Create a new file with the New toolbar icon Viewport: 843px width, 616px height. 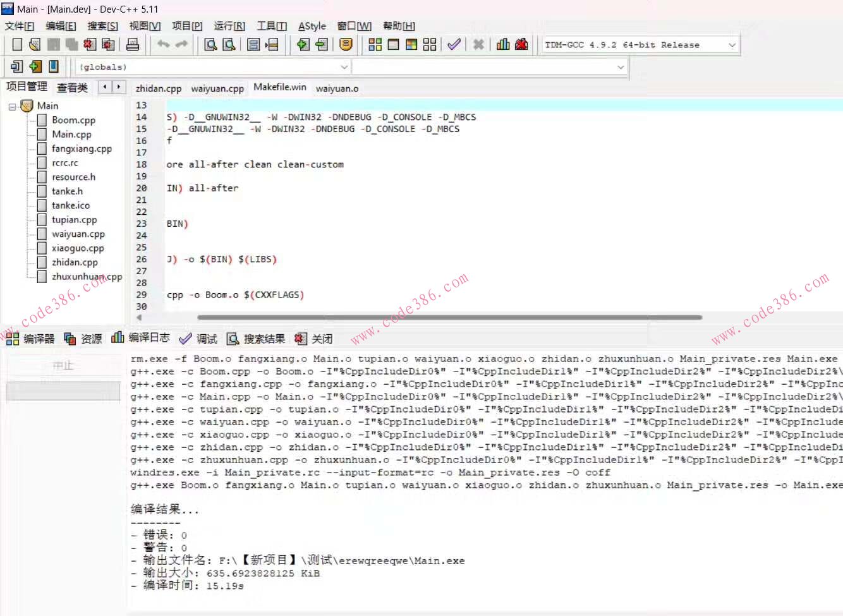point(17,44)
